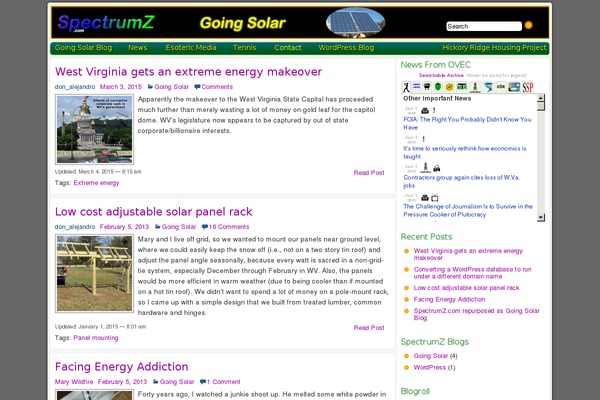
Task: Select the MTR icon tab
Action: coord(462,87)
